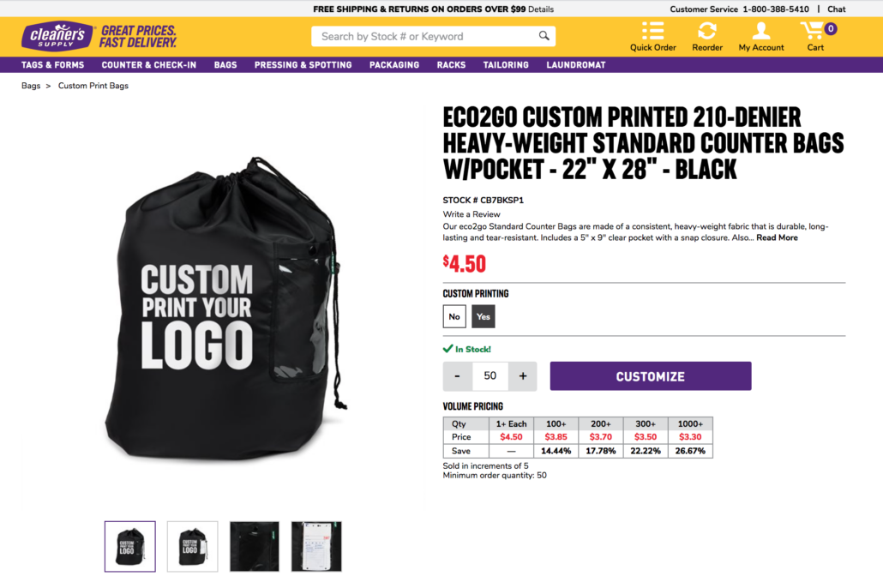The width and height of the screenshot is (883, 588).
Task: Click the purple Customize button
Action: coord(650,376)
